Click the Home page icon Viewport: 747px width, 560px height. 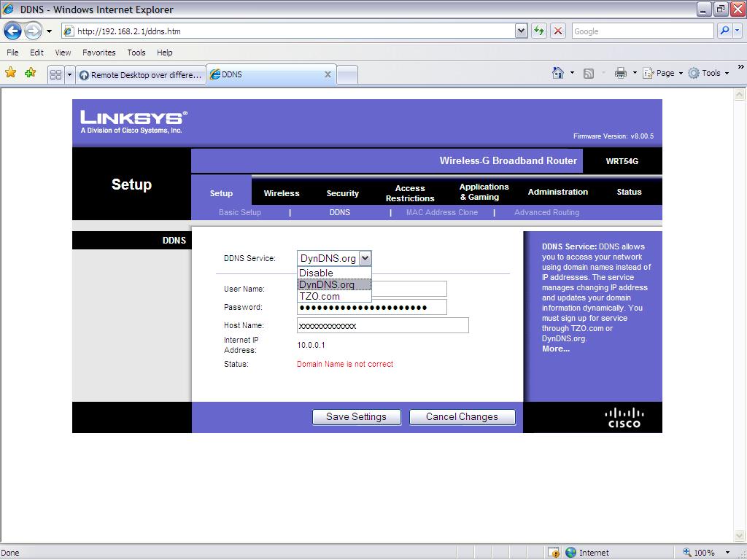click(x=558, y=73)
